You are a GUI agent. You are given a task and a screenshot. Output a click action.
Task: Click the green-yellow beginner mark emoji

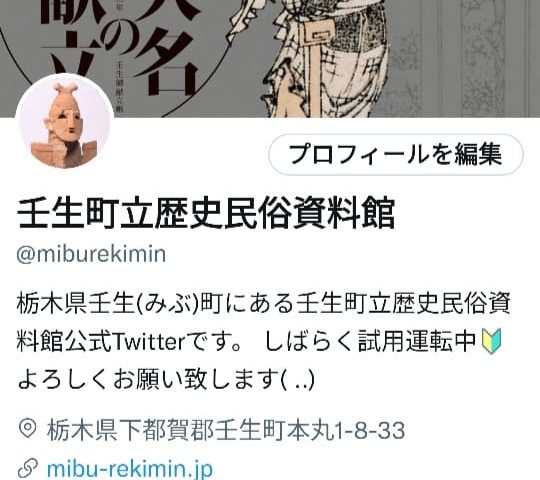pos(491,341)
